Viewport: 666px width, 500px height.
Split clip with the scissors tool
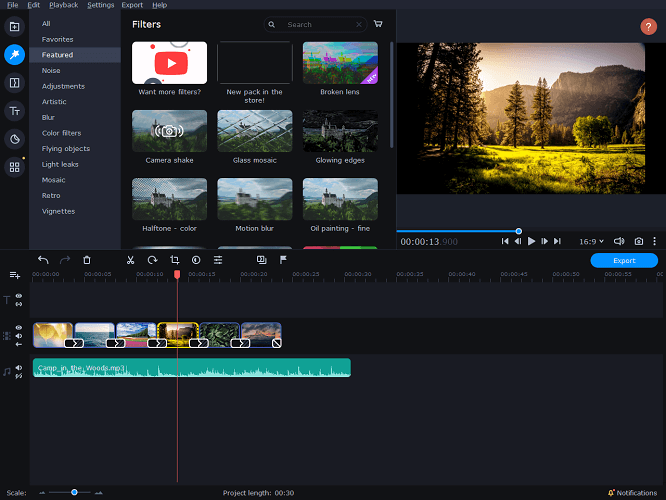pyautogui.click(x=130, y=260)
